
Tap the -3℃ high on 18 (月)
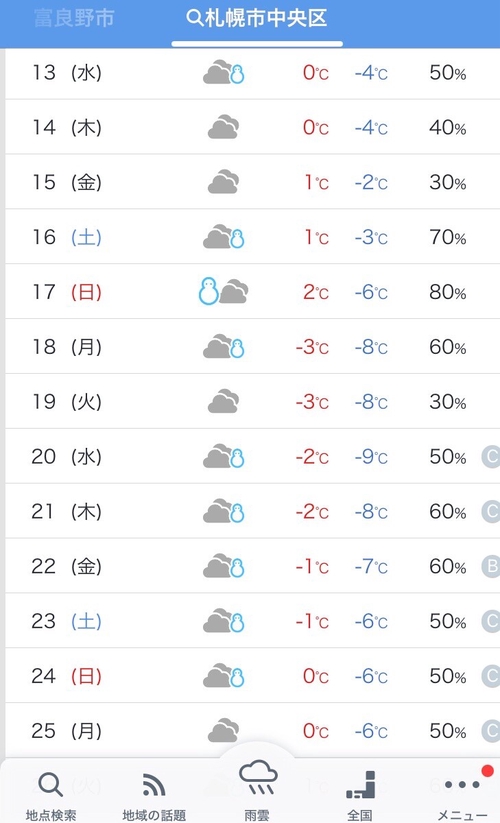pos(312,347)
